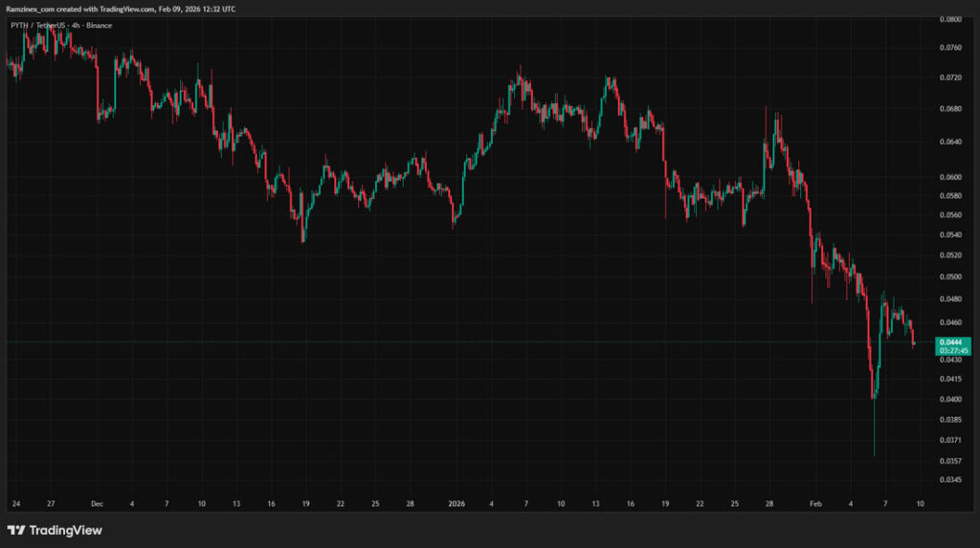Click the '2026' label on time axis
The height and width of the screenshot is (548, 980).
pyautogui.click(x=456, y=502)
